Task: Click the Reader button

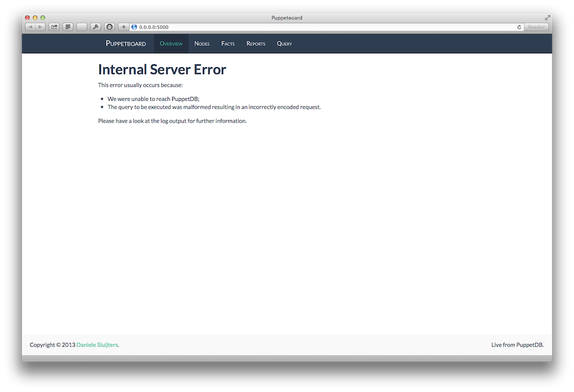Action: (x=536, y=27)
